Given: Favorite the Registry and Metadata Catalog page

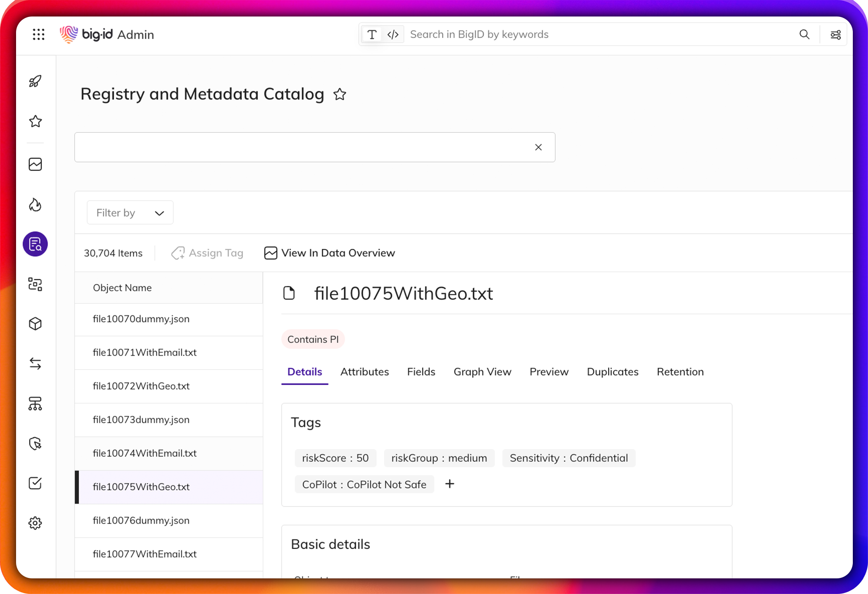Looking at the screenshot, I should [x=340, y=94].
